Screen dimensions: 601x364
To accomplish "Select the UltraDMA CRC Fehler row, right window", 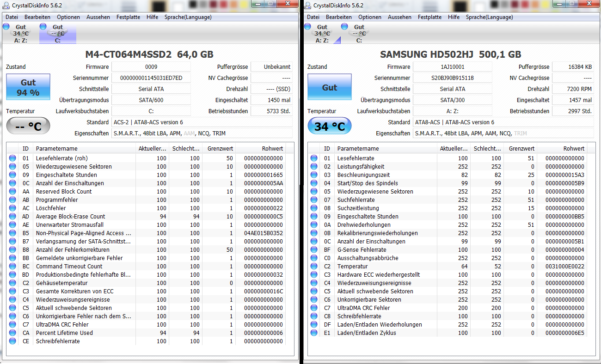I will click(448, 308).
